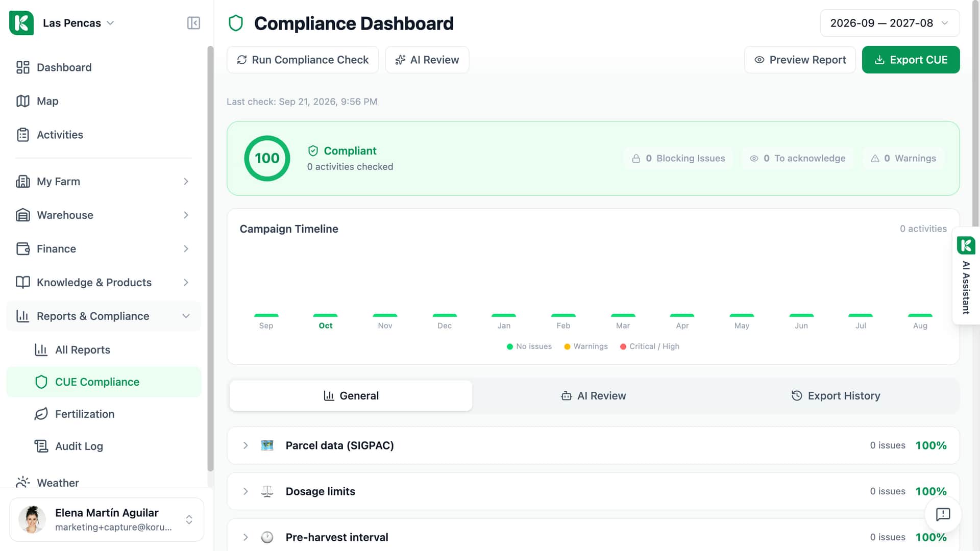
Task: Click Preview Report
Action: [x=800, y=60]
